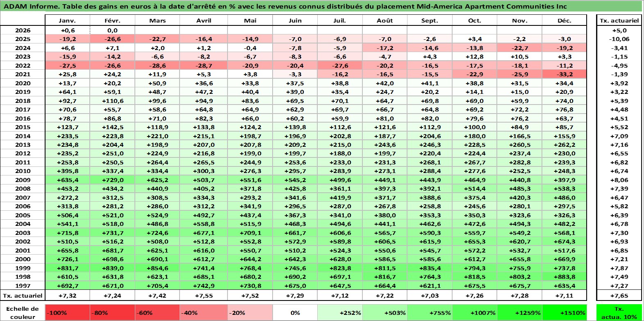Click the 'ADAM Informe' table title bar
644x321 pixels.
(x=321, y=6)
